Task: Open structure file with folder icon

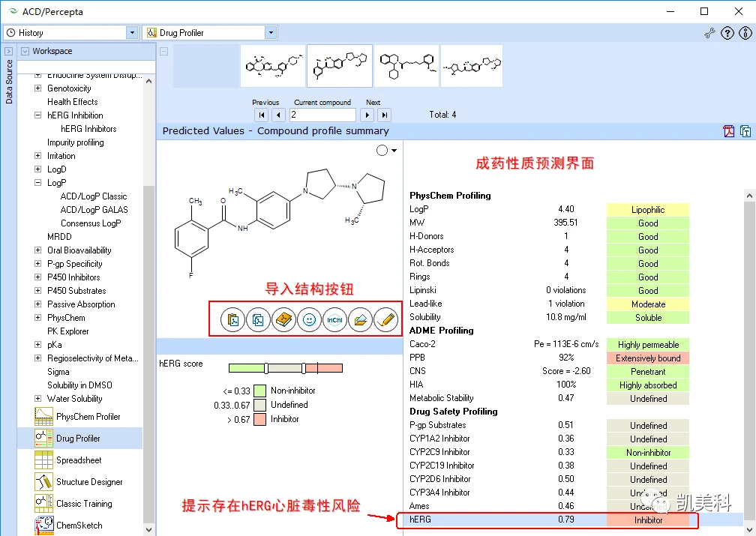Action: [x=360, y=319]
